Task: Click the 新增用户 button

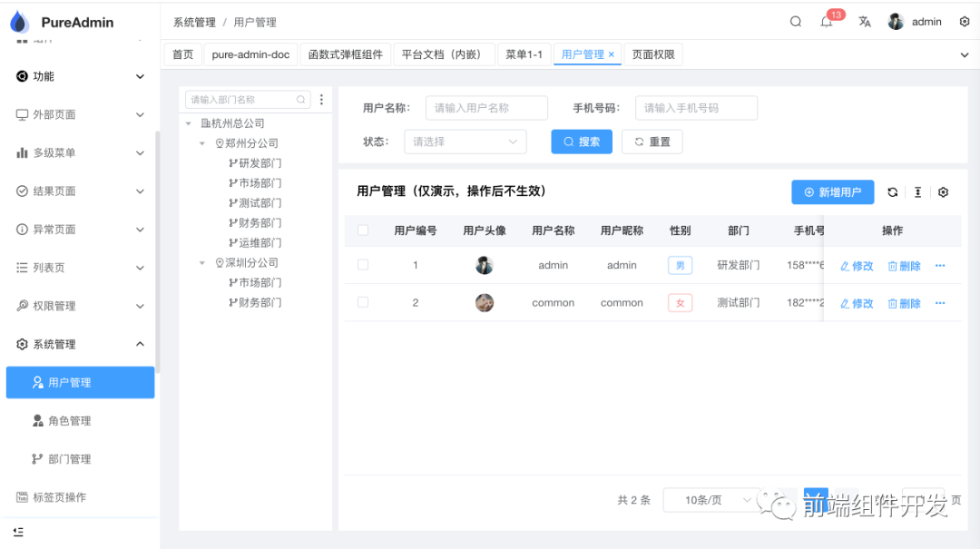Action: point(832,192)
